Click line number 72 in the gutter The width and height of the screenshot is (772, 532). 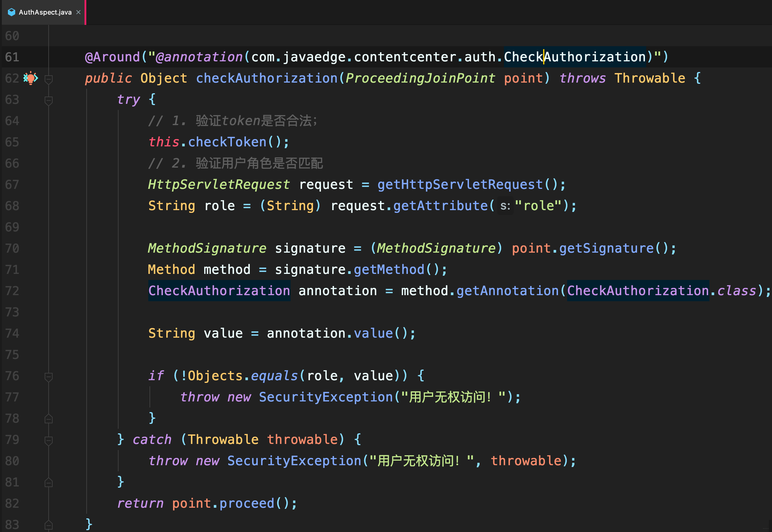click(12, 291)
